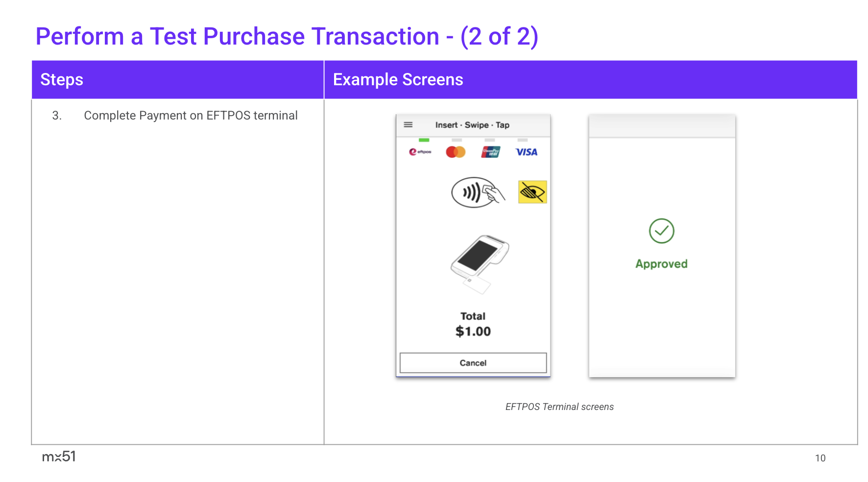The image size is (868, 482).
Task: Choose the VISA logo
Action: pyautogui.click(x=526, y=152)
